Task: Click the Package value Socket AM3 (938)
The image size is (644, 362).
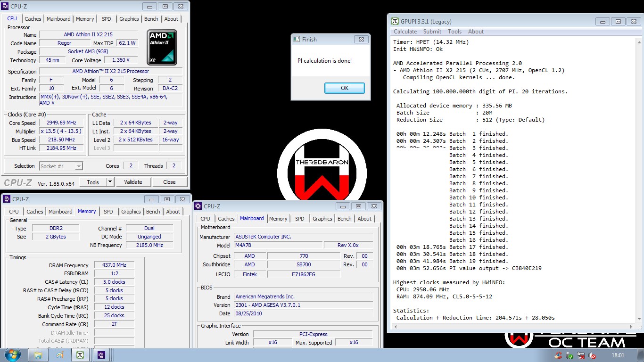Action: click(88, 51)
